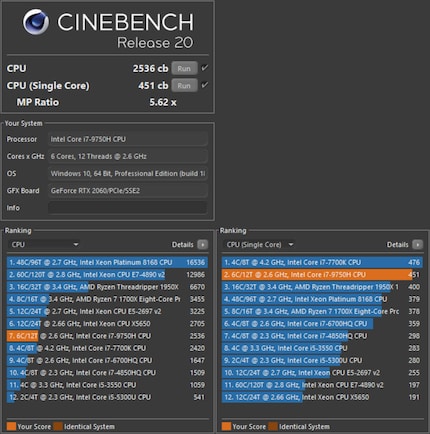Select i5-5300U entry in CPU ranking

pos(107,397)
